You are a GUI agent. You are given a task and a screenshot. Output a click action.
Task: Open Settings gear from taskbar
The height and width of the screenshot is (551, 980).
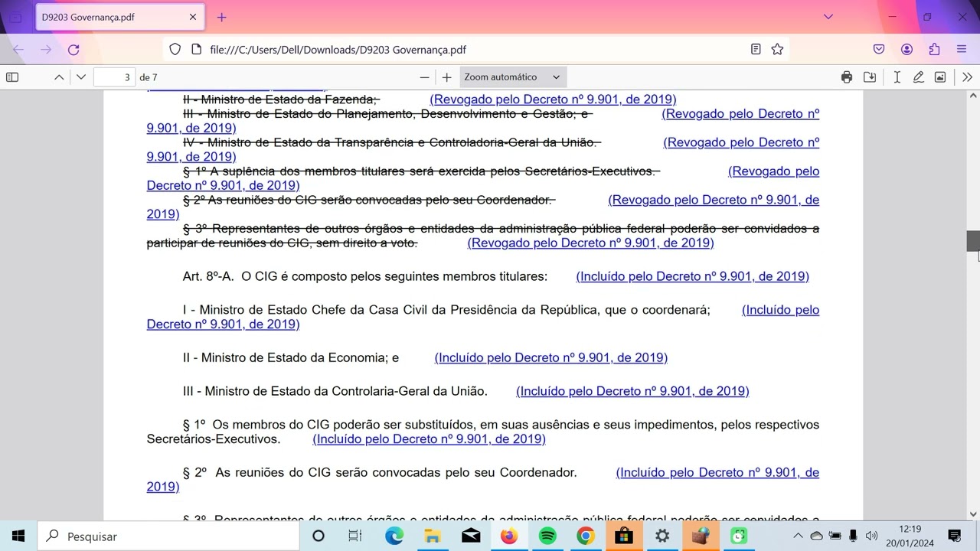click(662, 536)
